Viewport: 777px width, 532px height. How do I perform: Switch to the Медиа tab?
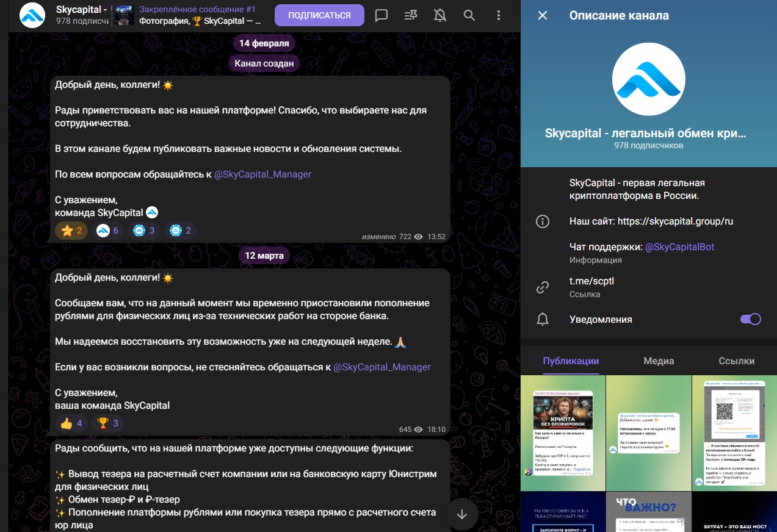point(659,361)
